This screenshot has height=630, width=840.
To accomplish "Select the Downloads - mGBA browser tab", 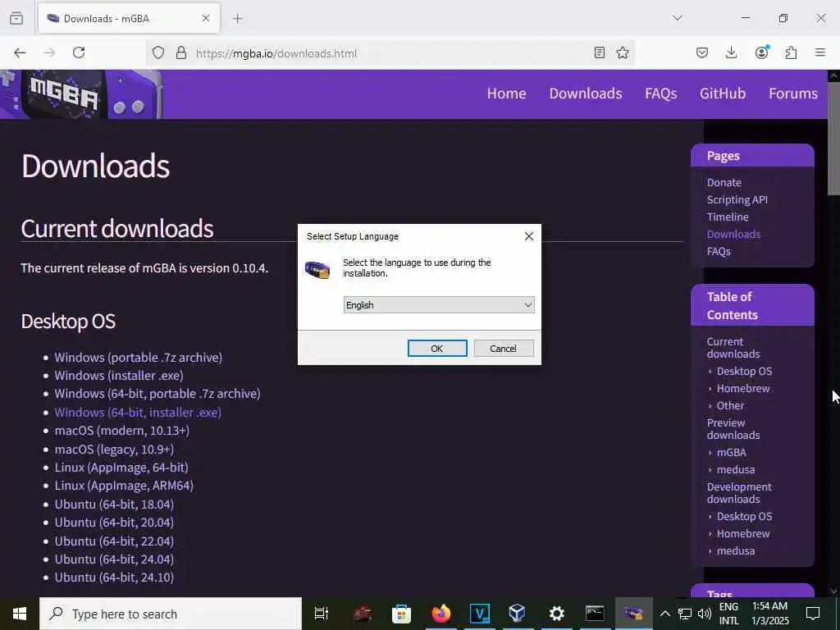I will (129, 19).
